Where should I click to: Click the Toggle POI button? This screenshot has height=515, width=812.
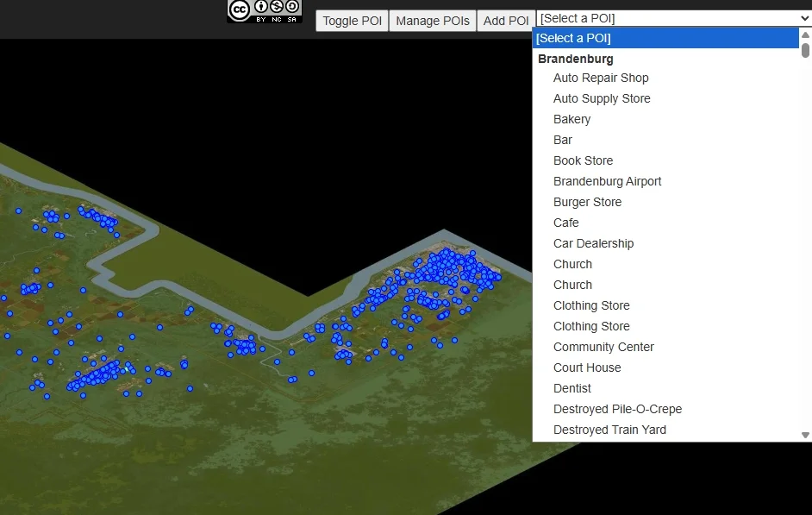click(353, 21)
